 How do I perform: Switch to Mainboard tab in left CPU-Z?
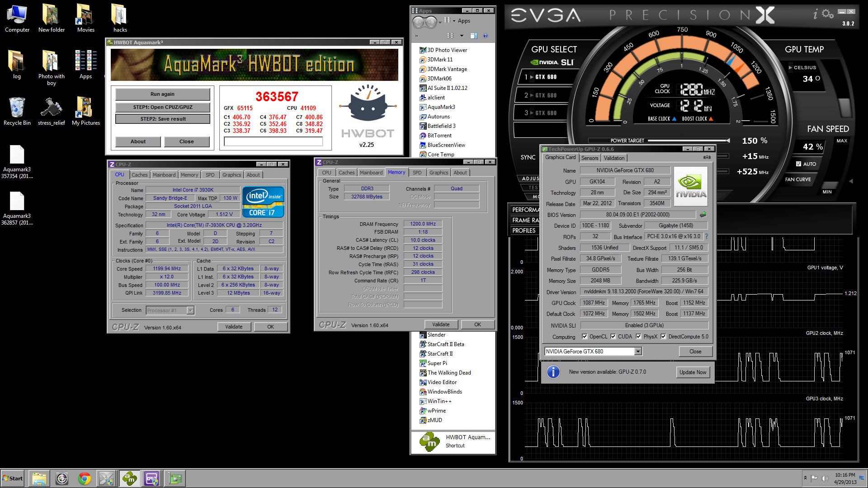coord(164,175)
